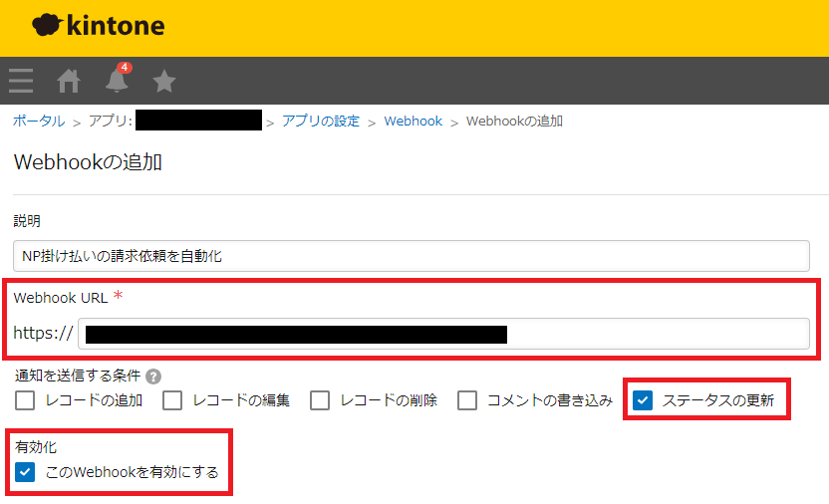Click the Webhookの追加 page heading
The image size is (829, 504).
point(88,162)
